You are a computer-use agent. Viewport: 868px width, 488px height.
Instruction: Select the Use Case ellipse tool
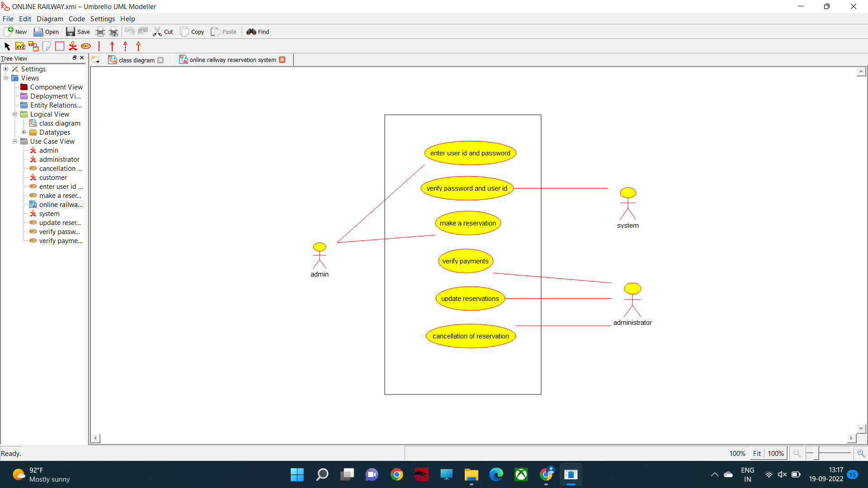pyautogui.click(x=86, y=46)
